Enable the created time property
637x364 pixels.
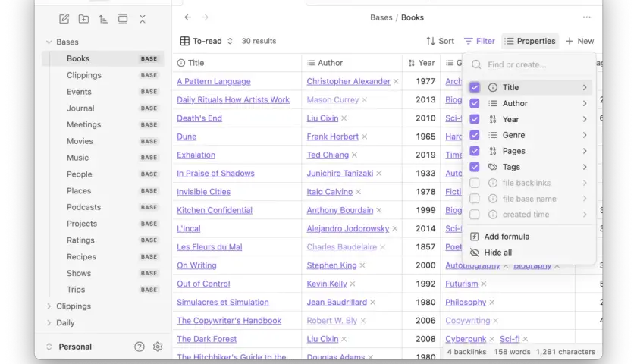[475, 215]
